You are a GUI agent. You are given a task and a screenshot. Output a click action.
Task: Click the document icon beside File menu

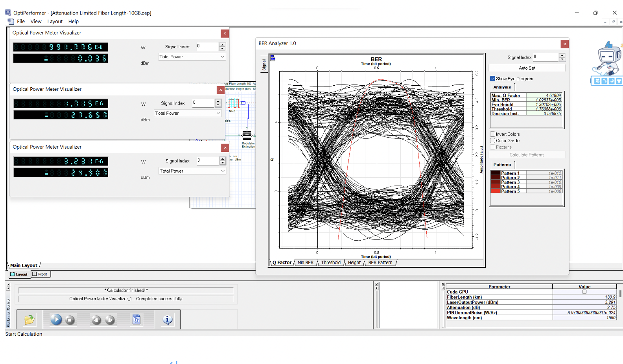coord(11,22)
